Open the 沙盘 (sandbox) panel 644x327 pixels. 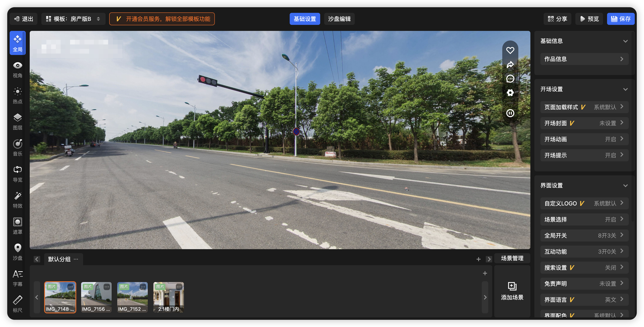click(x=17, y=252)
